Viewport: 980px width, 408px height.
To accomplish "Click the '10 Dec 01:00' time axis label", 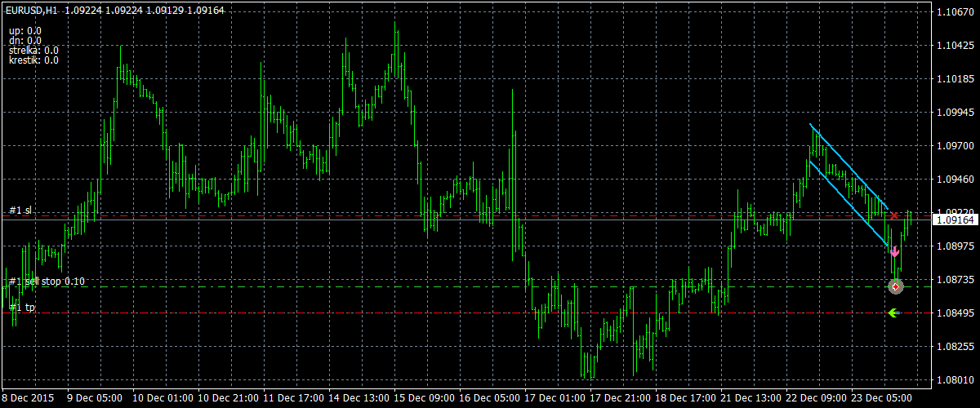I will [163, 399].
